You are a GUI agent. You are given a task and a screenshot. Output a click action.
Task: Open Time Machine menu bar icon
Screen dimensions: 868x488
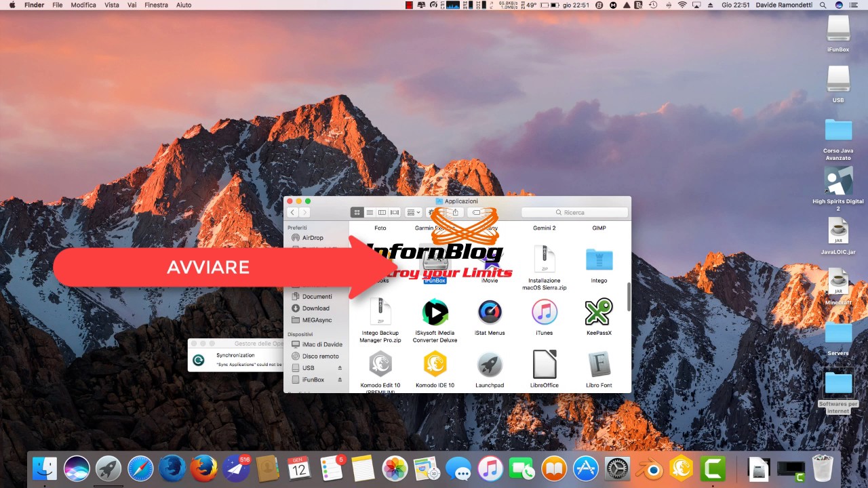[653, 5]
